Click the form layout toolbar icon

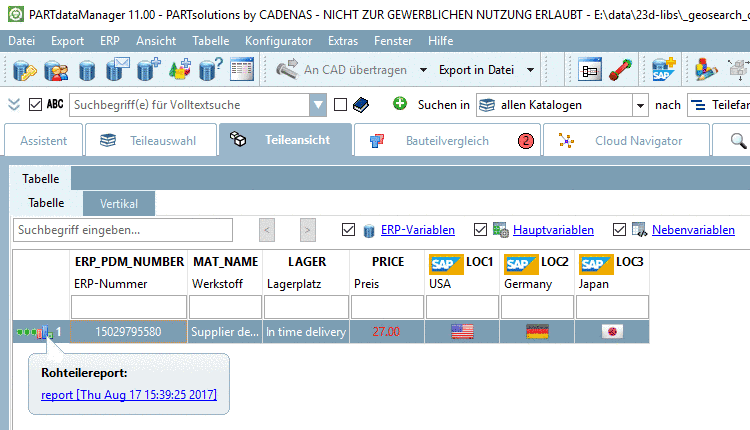pos(589,70)
